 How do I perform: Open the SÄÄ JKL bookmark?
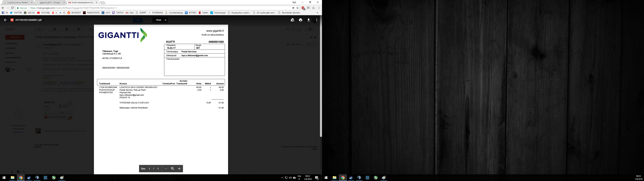tap(29, 13)
